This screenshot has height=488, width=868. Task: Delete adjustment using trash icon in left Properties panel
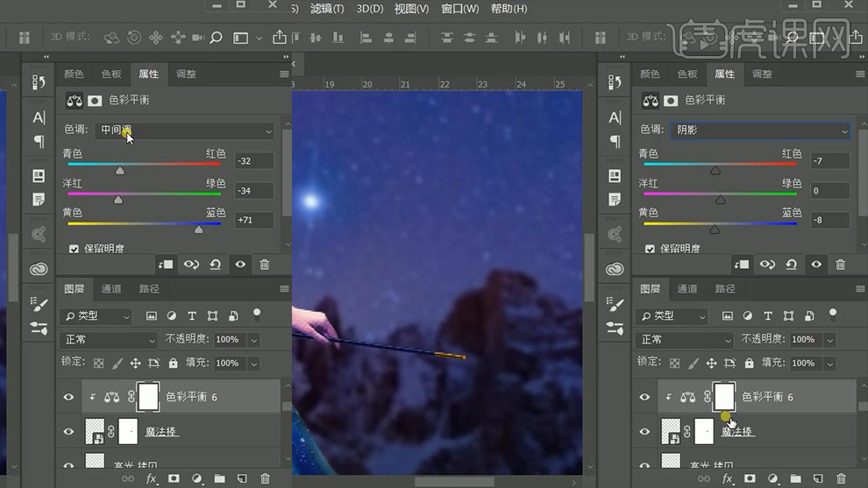point(265,264)
